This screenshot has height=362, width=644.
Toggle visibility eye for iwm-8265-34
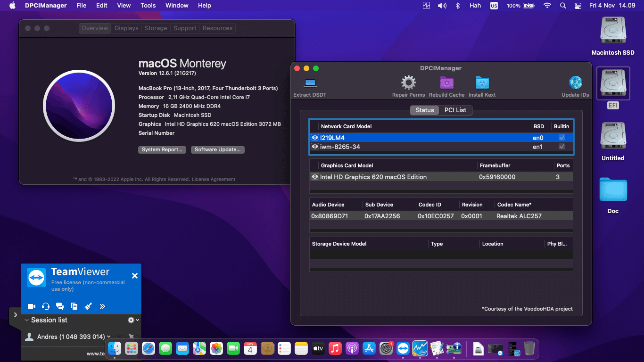pos(314,147)
